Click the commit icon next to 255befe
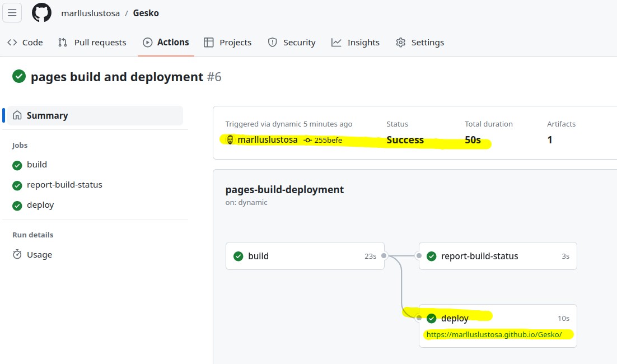The image size is (617, 364). coord(308,141)
